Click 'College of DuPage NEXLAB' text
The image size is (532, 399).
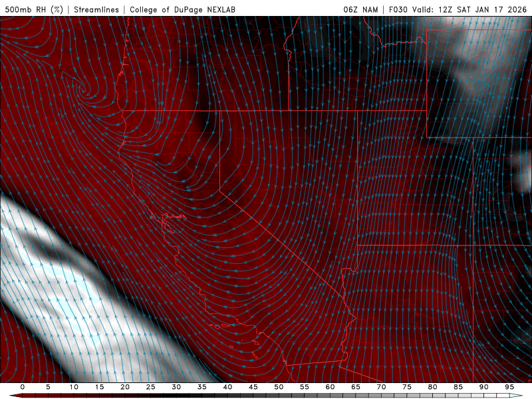[x=182, y=9]
